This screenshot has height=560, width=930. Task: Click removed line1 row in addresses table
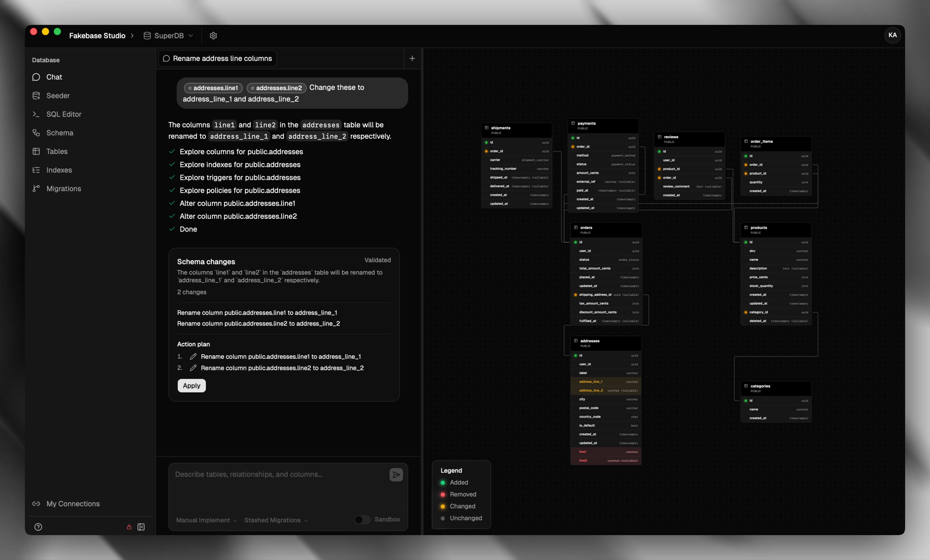(x=606, y=452)
